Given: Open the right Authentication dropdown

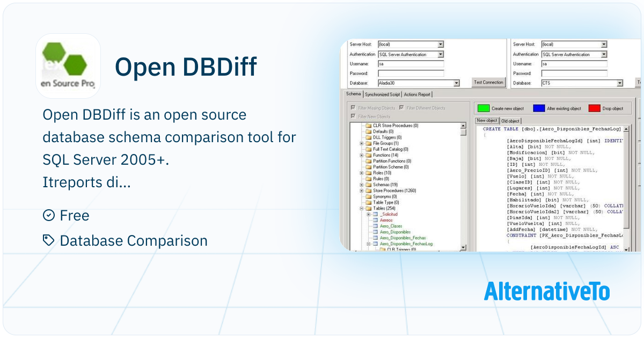Looking at the screenshot, I should (604, 54).
